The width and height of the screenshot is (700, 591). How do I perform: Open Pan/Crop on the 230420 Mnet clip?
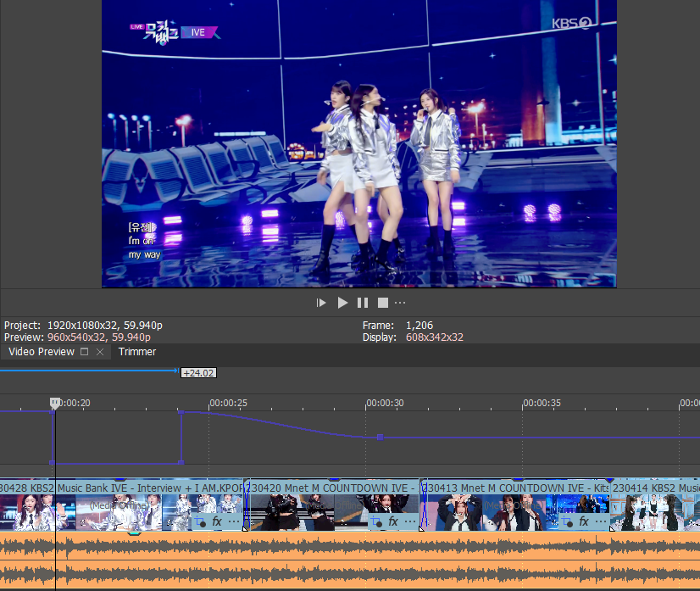pos(376,521)
